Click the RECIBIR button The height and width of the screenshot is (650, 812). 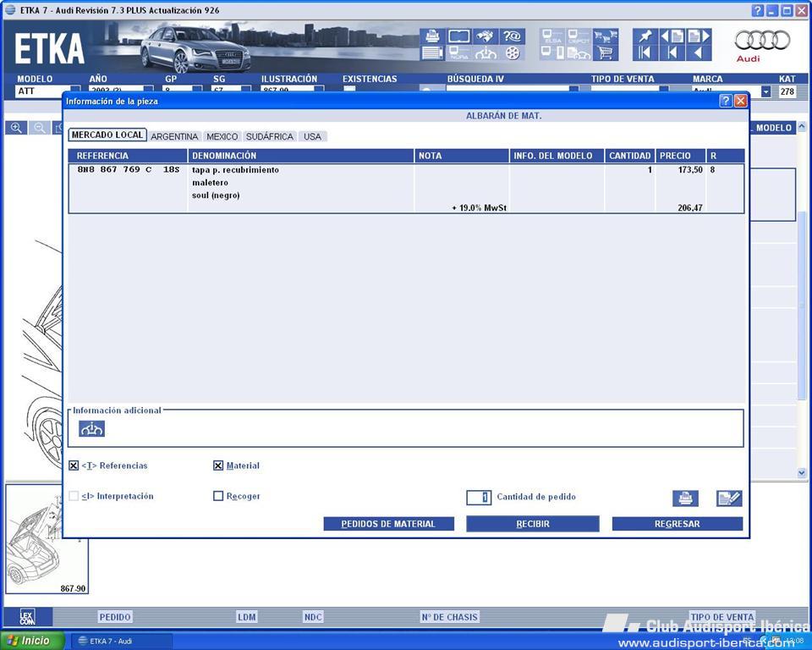(x=533, y=524)
